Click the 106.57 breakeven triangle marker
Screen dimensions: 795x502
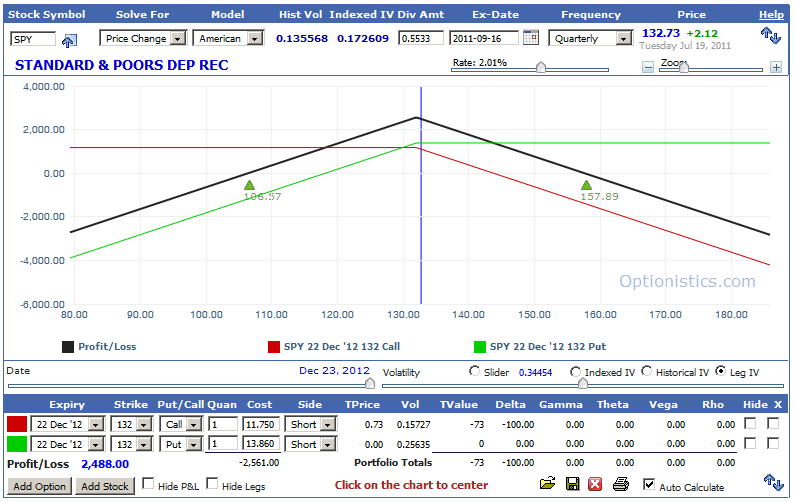pyautogui.click(x=249, y=185)
